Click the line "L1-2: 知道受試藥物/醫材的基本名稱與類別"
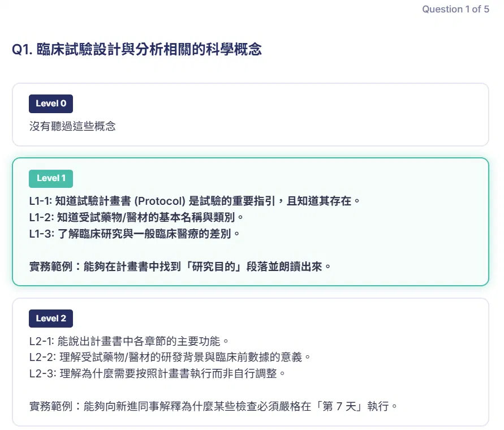 point(136,217)
